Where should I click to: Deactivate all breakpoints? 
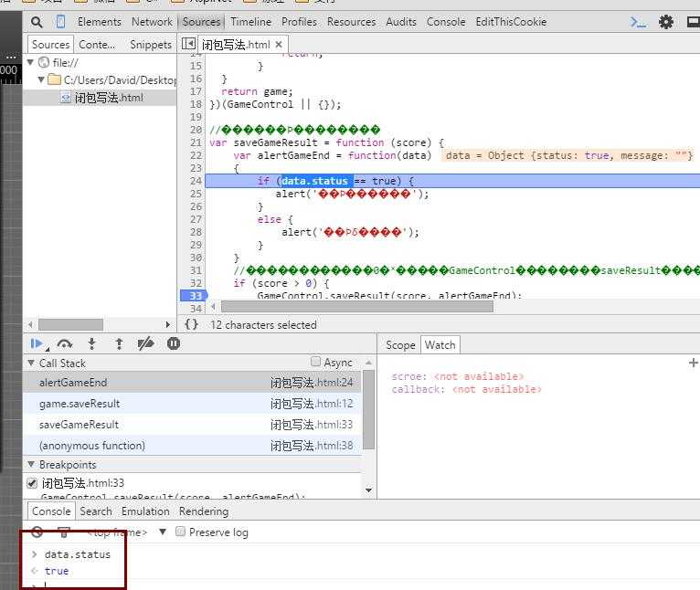pyautogui.click(x=145, y=343)
